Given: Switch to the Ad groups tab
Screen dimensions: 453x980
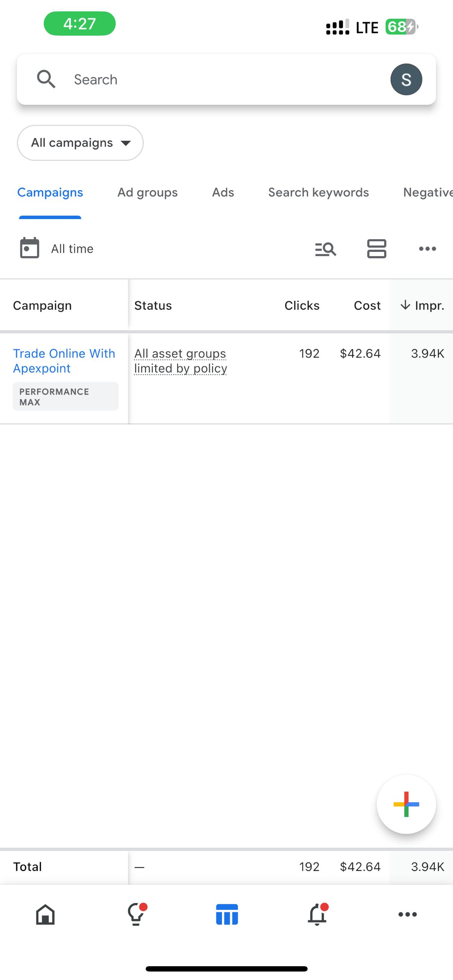Looking at the screenshot, I should click(147, 192).
